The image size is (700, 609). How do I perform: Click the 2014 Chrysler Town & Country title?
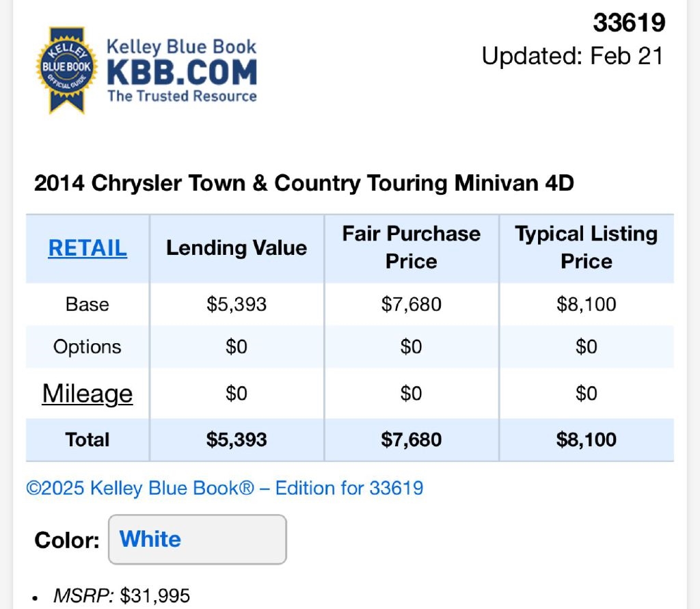(x=304, y=183)
